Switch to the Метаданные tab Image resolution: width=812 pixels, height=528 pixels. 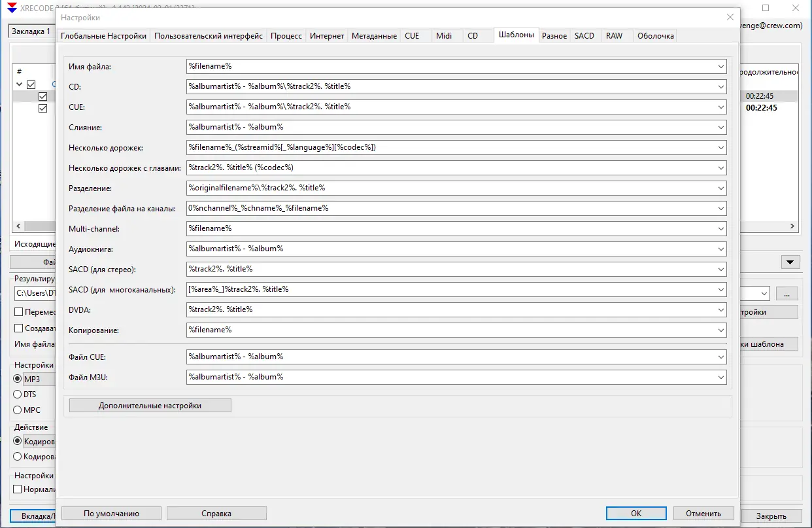tap(374, 35)
